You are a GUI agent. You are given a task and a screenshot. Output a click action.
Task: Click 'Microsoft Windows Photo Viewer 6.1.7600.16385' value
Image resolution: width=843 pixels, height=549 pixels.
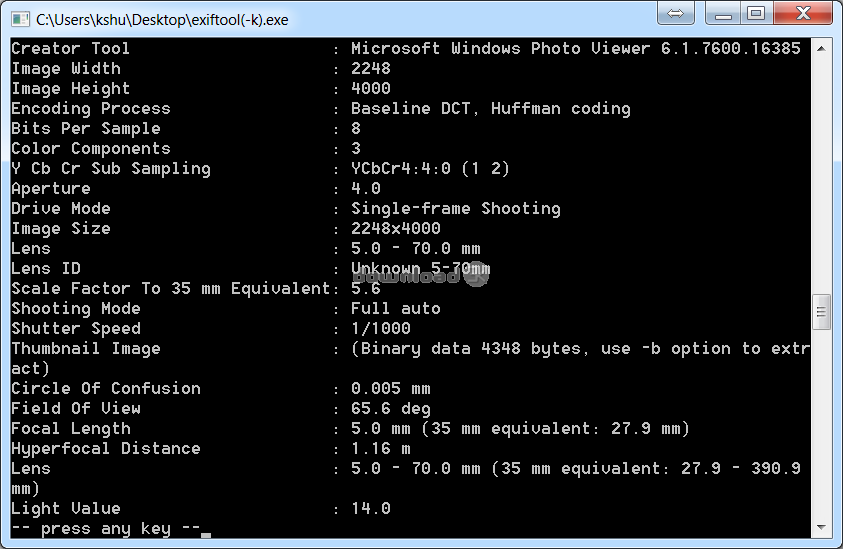tap(576, 48)
